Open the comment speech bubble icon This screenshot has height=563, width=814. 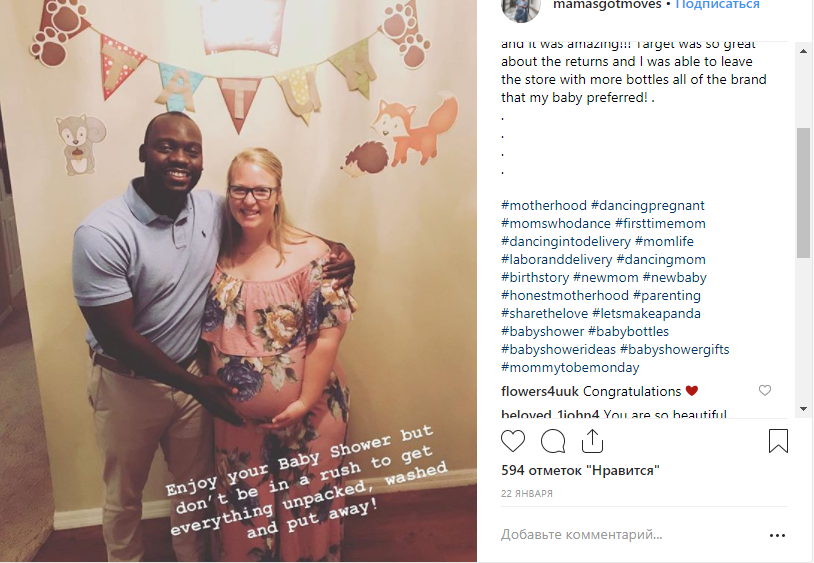pos(553,442)
